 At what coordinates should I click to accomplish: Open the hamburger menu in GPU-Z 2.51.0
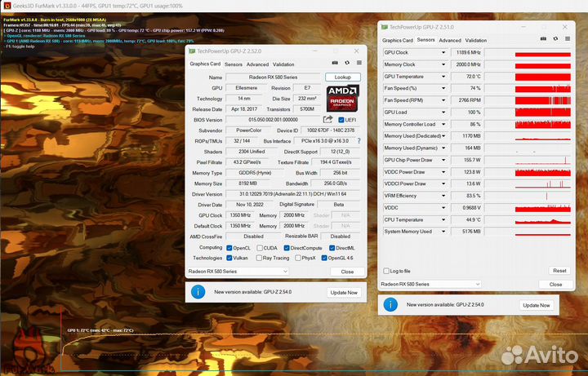coord(568,38)
